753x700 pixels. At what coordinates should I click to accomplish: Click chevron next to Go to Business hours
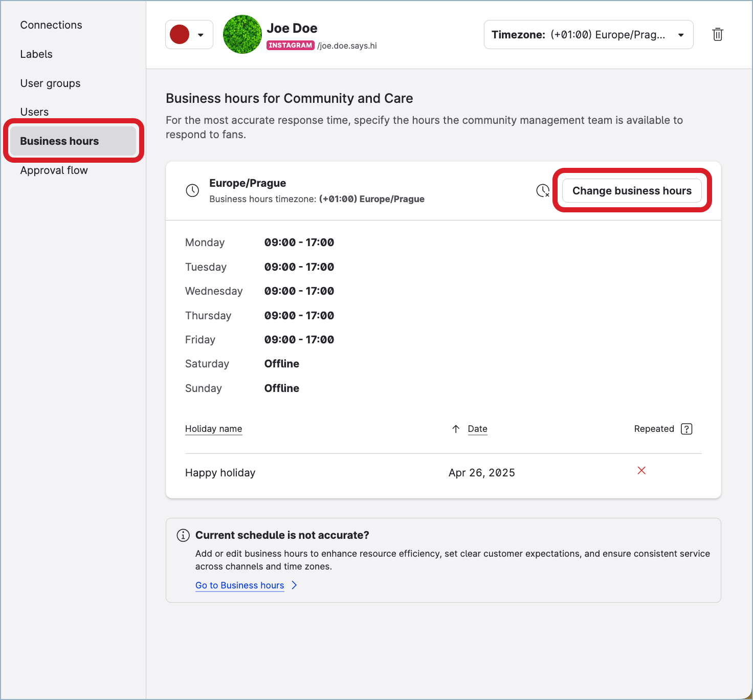tap(294, 585)
